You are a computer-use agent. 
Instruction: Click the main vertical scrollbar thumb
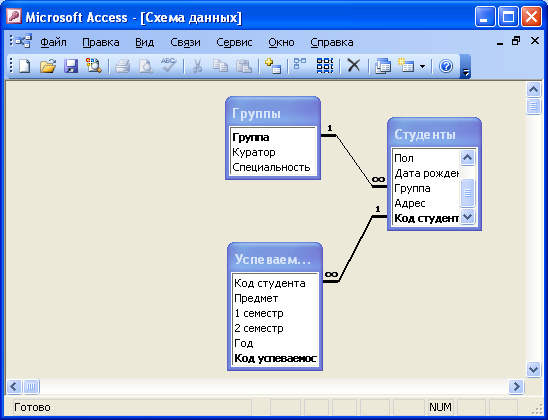tap(533, 106)
